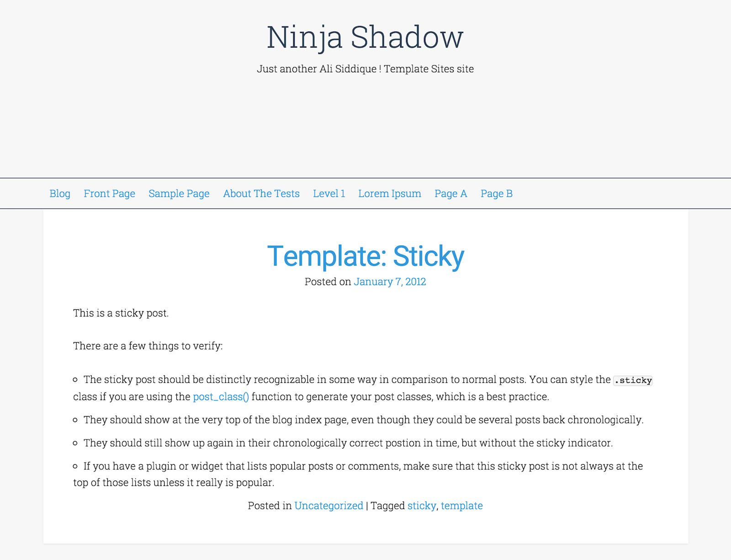Open the Blog menu link
Image resolution: width=731 pixels, height=560 pixels.
(60, 194)
